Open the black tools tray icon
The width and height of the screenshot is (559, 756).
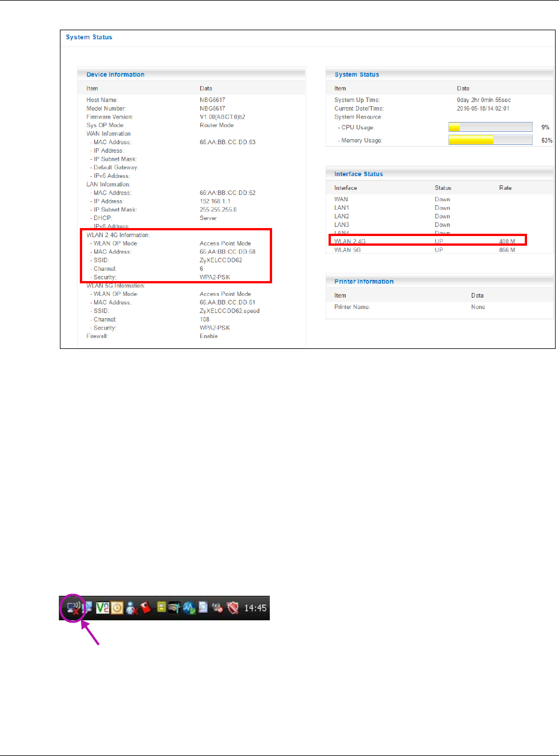(175, 608)
